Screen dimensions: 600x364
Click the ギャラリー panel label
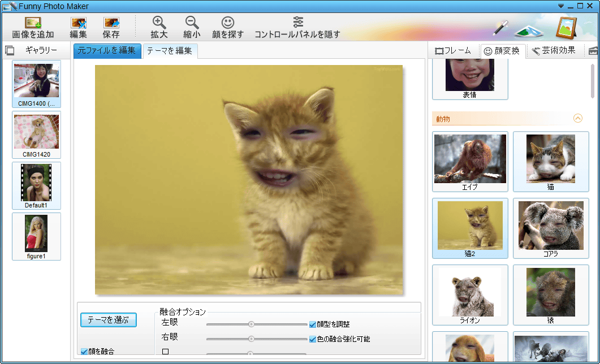click(41, 50)
